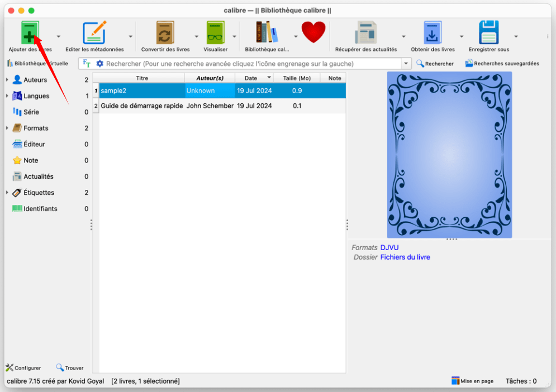
Task: Click the blue book cover thumbnail
Action: (449, 155)
